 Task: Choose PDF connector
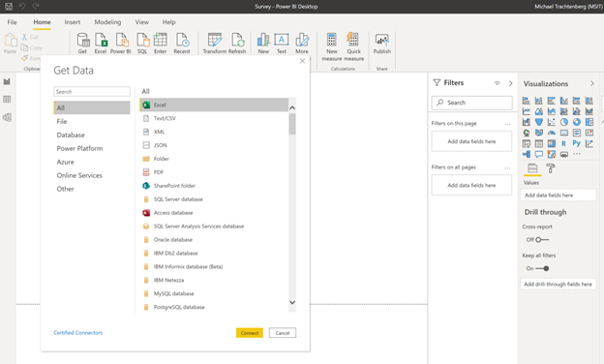(x=214, y=172)
